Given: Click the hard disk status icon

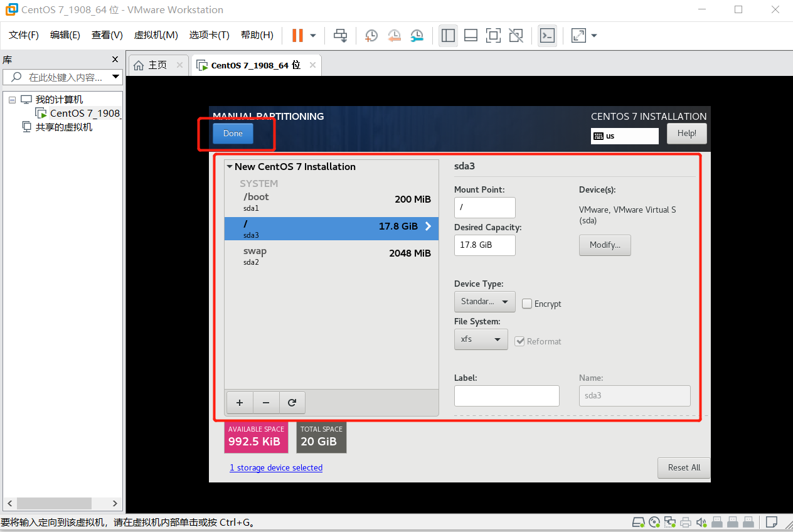Looking at the screenshot, I should click(x=638, y=522).
